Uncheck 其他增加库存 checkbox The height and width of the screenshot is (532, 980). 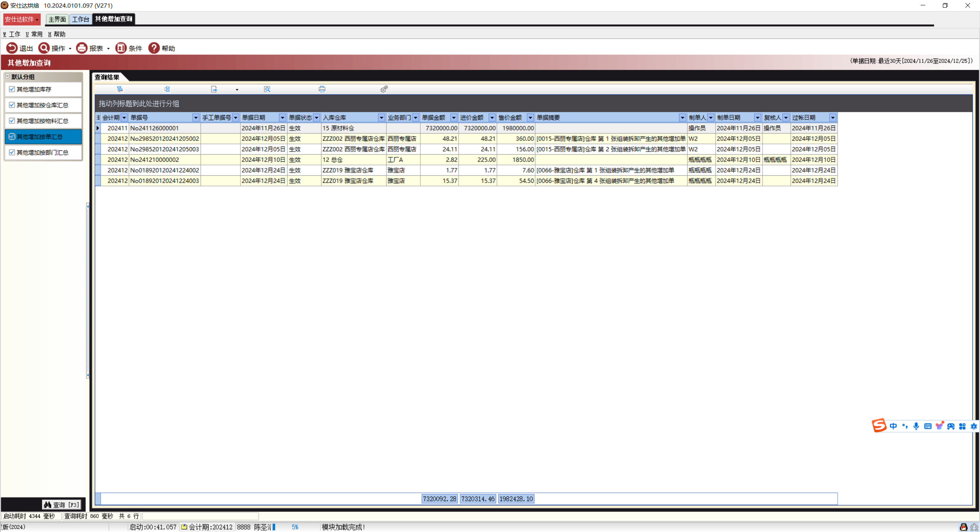pos(12,89)
